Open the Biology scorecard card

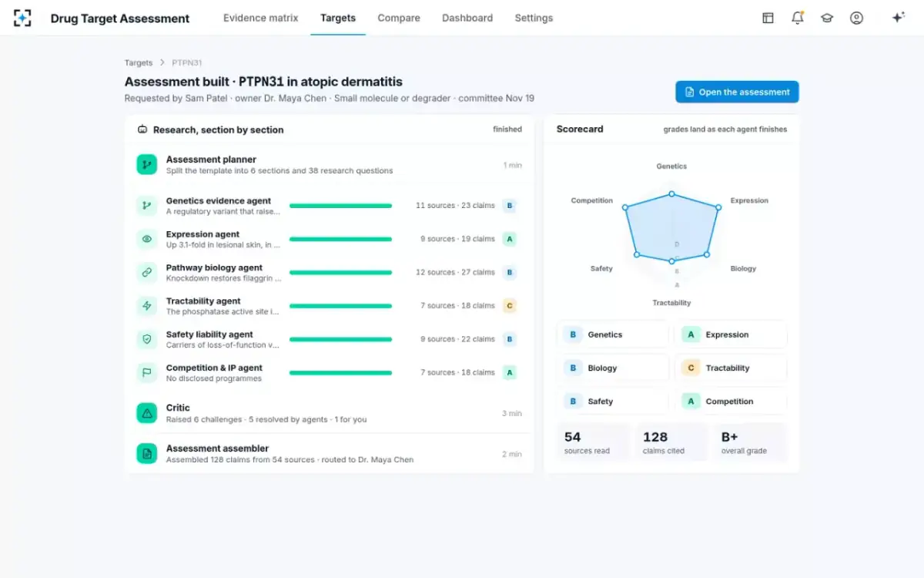pos(613,368)
